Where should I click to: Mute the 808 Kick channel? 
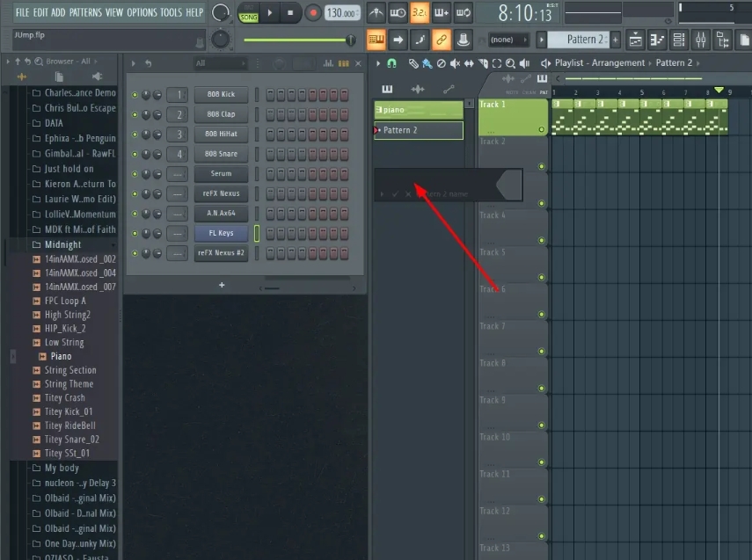[134, 94]
